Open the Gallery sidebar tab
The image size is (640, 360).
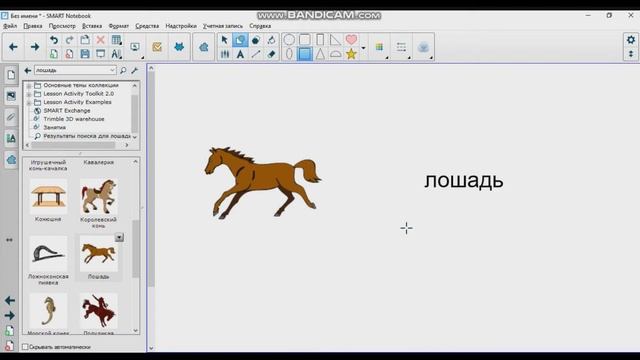(11, 96)
